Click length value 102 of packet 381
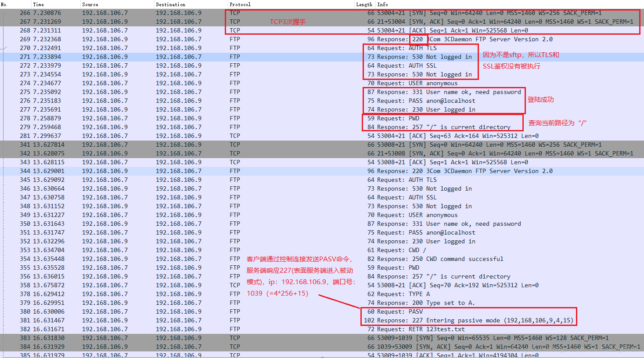Viewport: 644px width, 358px height. (369, 320)
